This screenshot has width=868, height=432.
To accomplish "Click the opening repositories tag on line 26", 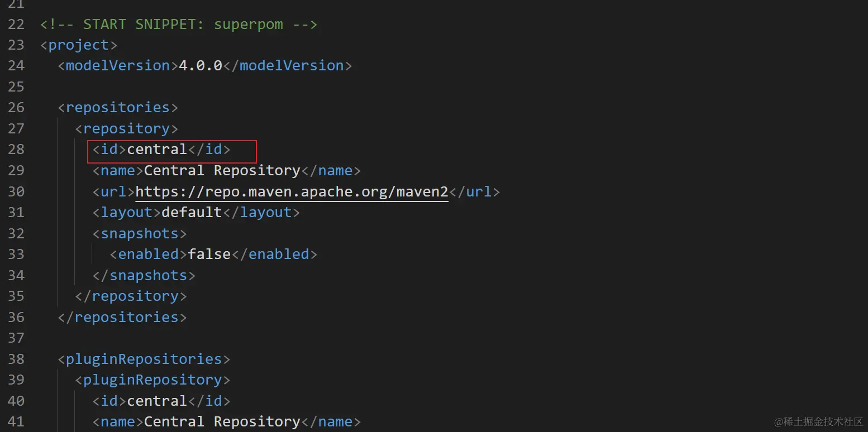I will coord(118,107).
